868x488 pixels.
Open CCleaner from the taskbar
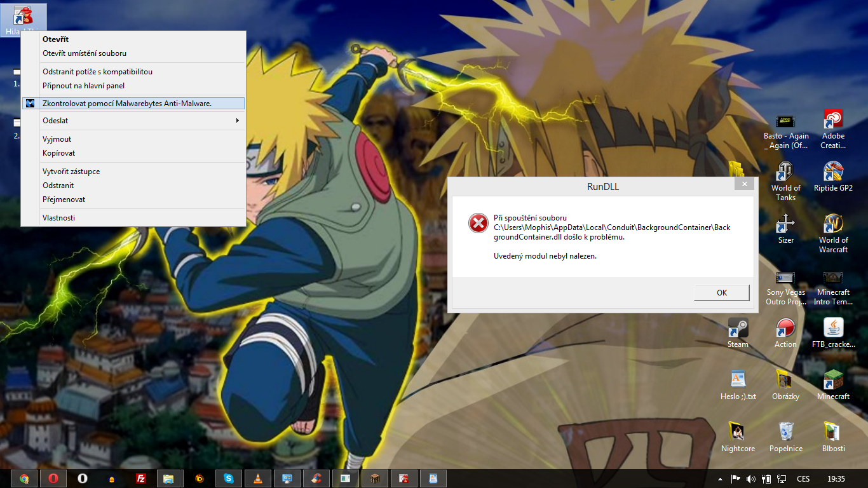coord(316,479)
